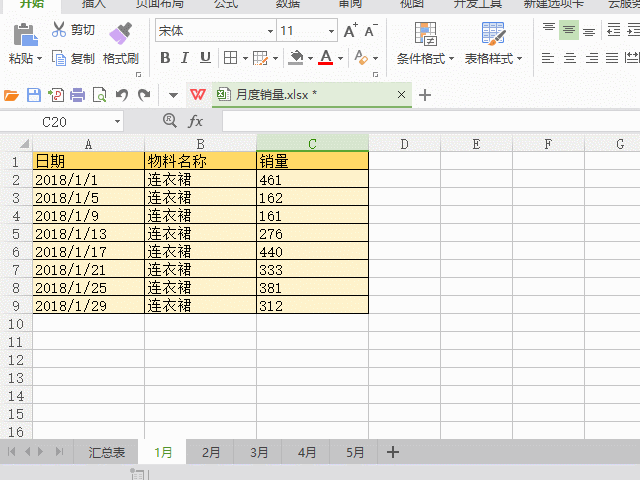This screenshot has width=640, height=480.
Task: Click the fx insert function icon
Action: pyautogui.click(x=195, y=121)
